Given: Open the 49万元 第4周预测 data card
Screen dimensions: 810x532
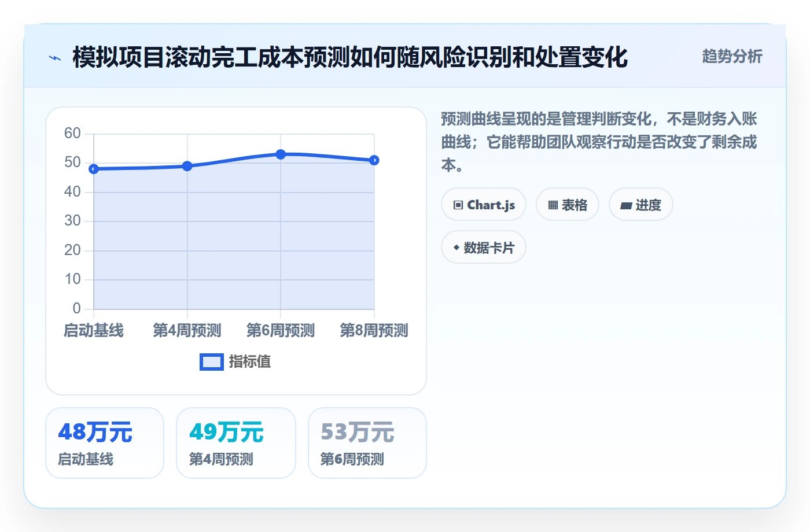Looking at the screenshot, I should [x=236, y=444].
